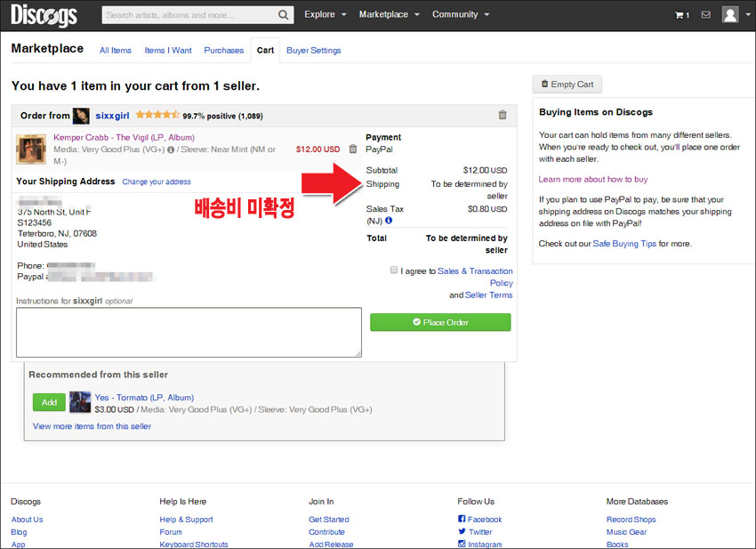The image size is (756, 549).
Task: Open the Blog footer link
Action: tap(19, 532)
